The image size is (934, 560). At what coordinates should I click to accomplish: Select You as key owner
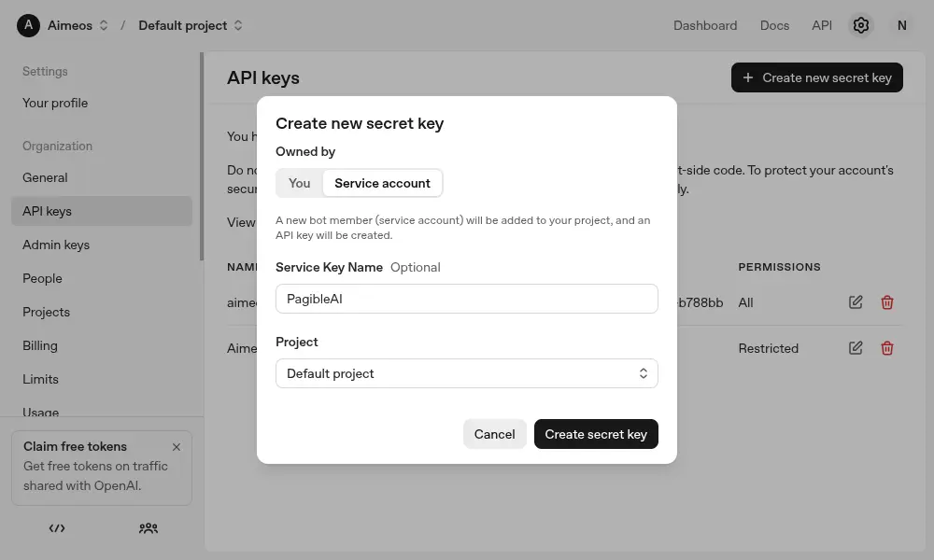(299, 183)
